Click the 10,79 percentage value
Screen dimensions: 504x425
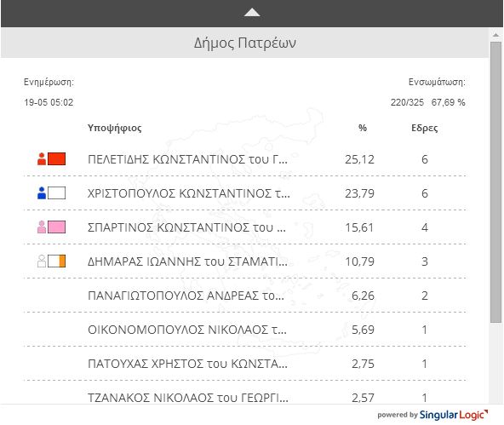(x=359, y=261)
